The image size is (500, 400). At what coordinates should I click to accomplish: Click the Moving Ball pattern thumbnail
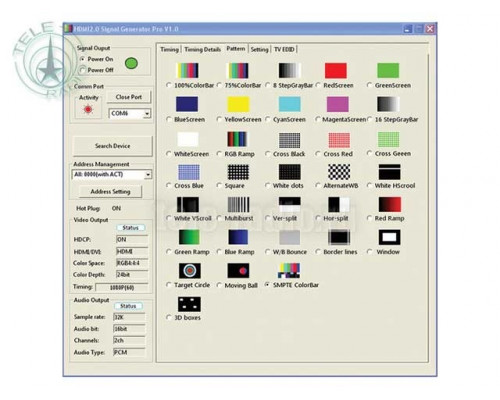(238, 271)
